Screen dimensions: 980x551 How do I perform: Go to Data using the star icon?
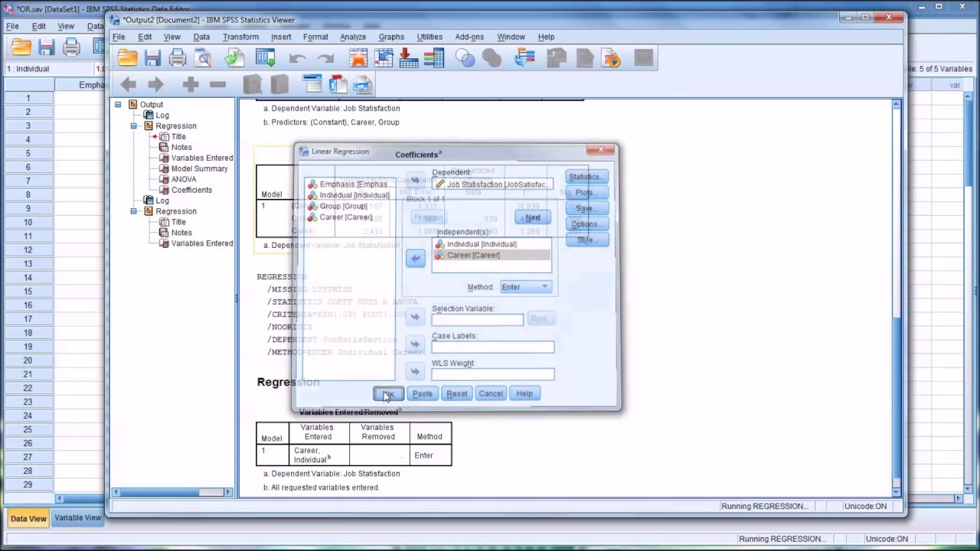(x=358, y=58)
